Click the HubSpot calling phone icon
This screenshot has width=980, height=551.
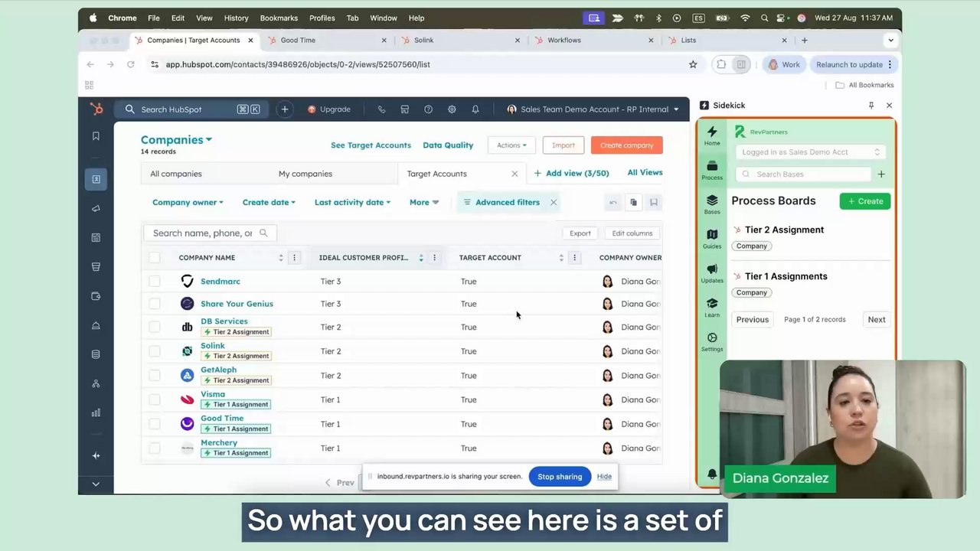tap(381, 109)
